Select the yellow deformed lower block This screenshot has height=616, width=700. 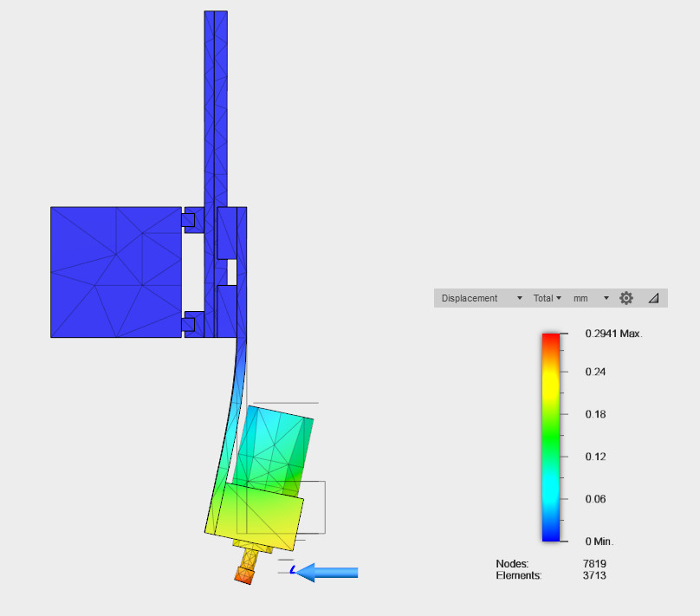pyautogui.click(x=259, y=517)
